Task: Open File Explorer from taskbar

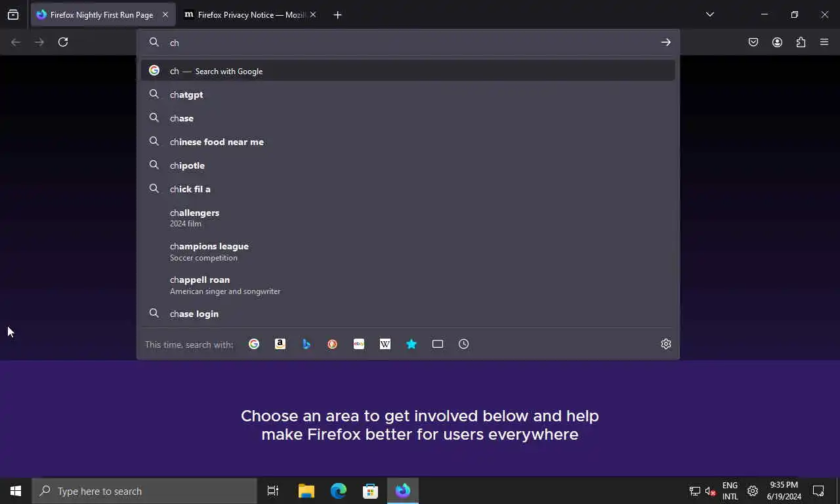Action: [306, 491]
